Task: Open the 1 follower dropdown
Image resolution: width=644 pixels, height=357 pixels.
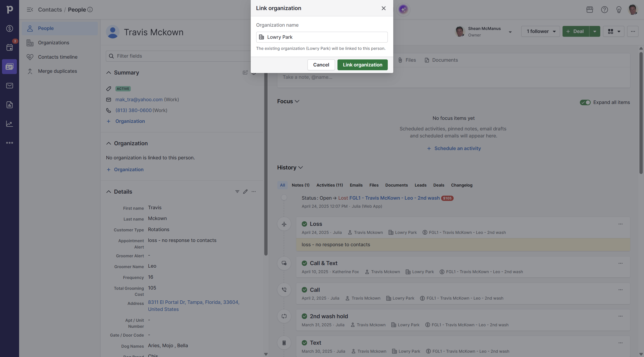Action: (541, 31)
